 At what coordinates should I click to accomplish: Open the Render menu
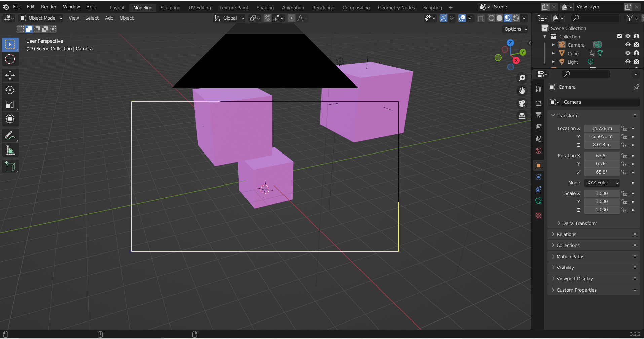coord(49,7)
